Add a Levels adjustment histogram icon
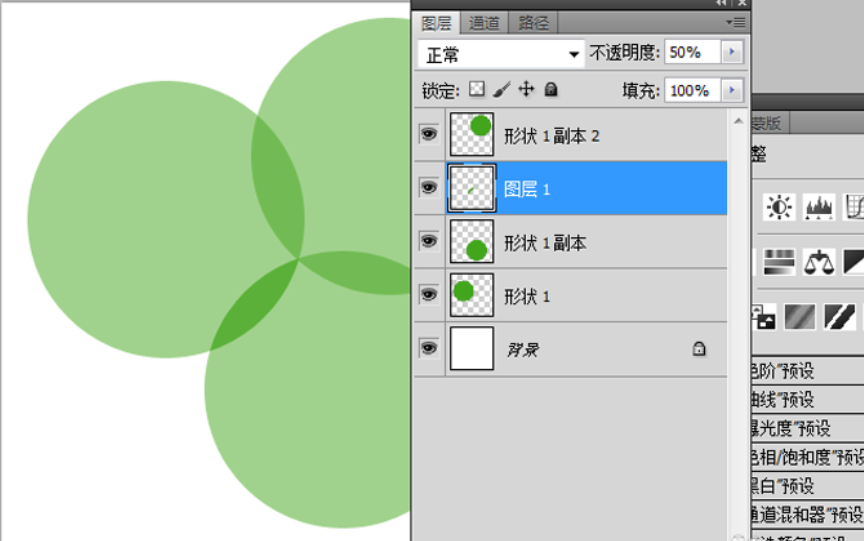The width and height of the screenshot is (864, 541). point(819,207)
